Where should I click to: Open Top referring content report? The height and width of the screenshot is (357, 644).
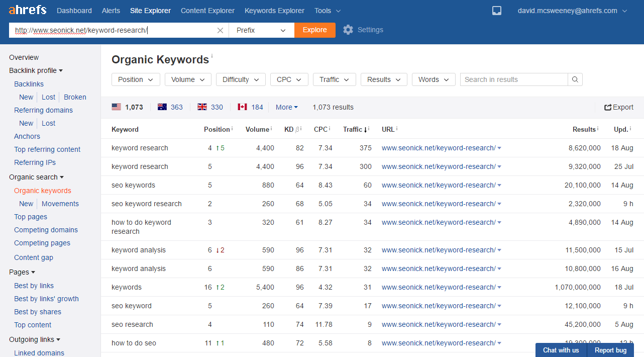[x=47, y=149]
